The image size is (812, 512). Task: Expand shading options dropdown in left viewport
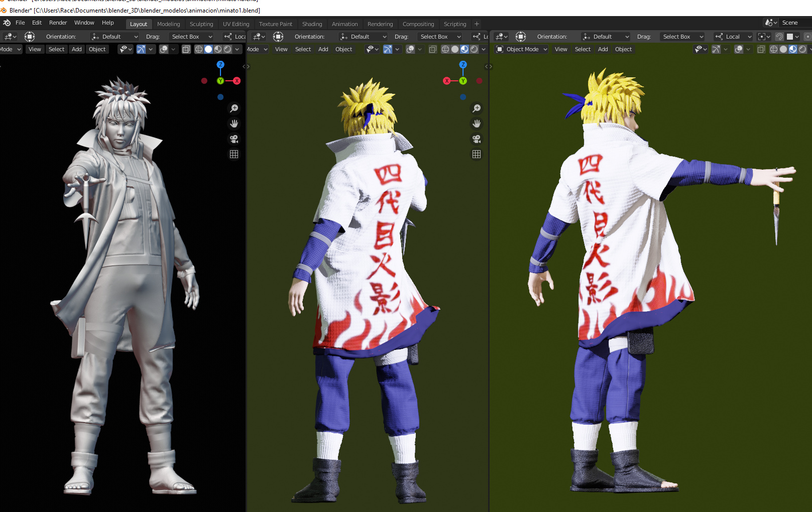point(237,49)
